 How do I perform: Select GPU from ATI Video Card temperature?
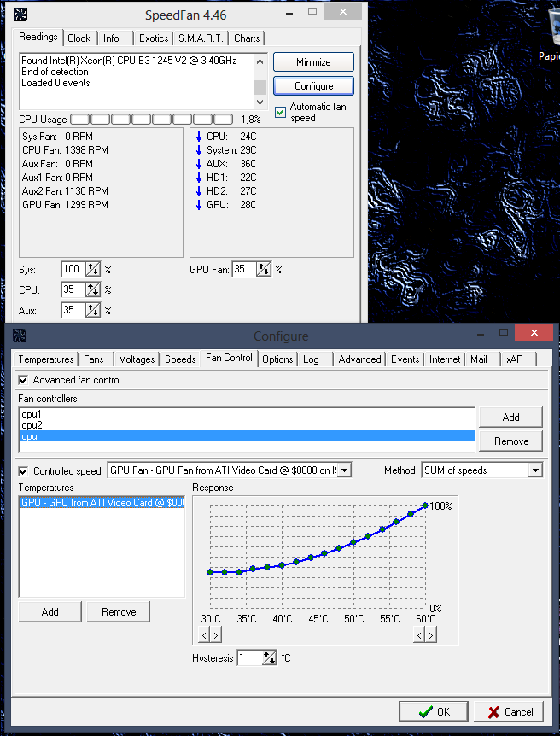coord(102,503)
